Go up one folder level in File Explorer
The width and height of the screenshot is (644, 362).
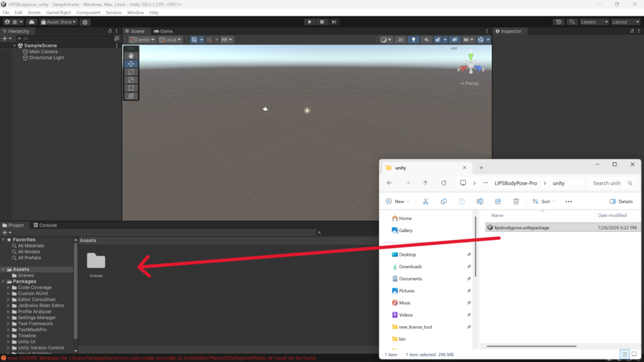tap(426, 183)
